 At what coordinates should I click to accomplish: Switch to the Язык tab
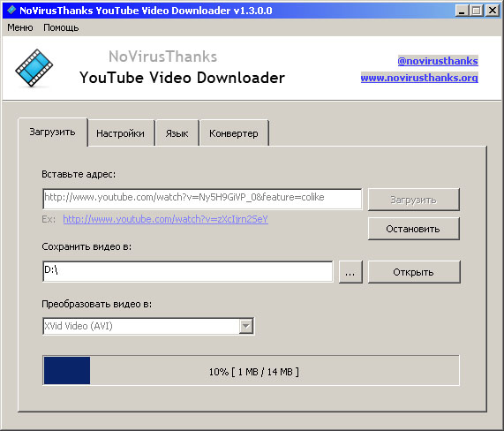click(177, 133)
